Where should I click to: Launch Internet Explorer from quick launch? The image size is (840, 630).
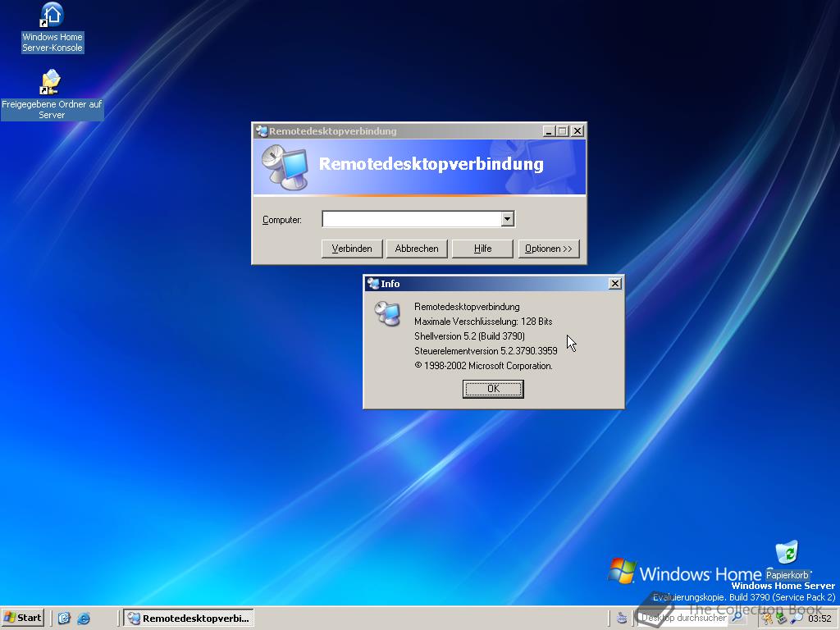pyautogui.click(x=83, y=618)
